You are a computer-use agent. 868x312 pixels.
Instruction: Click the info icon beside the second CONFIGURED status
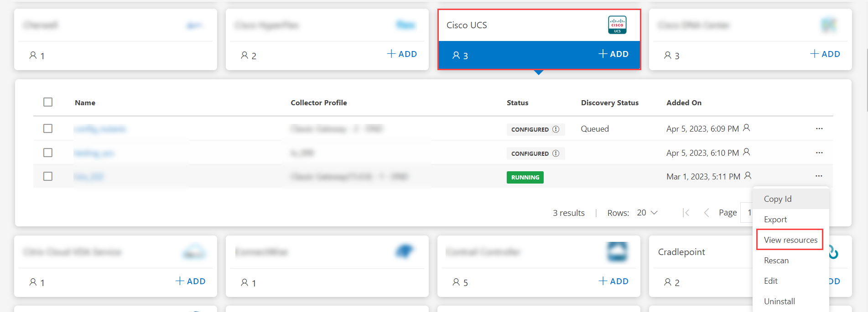556,153
